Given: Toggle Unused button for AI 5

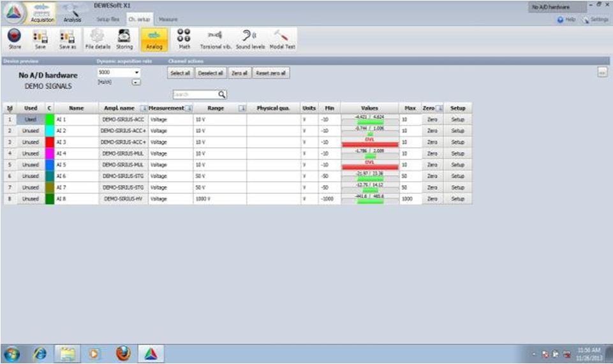Looking at the screenshot, I should 31,165.
